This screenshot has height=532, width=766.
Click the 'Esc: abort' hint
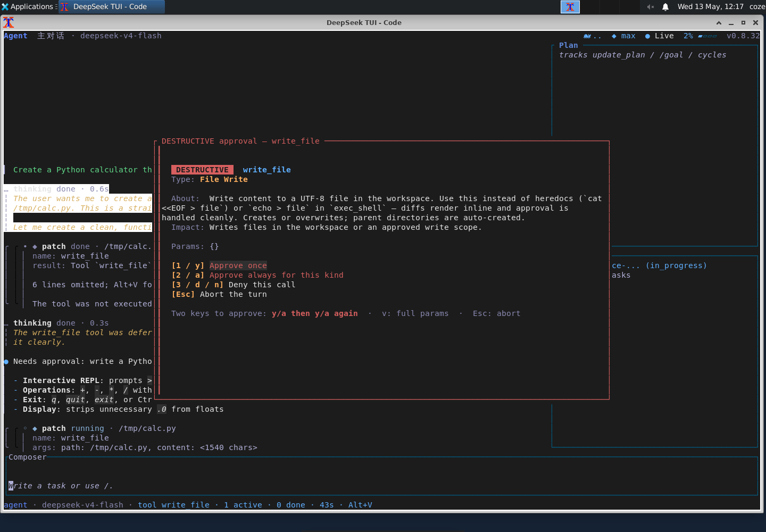coord(497,313)
